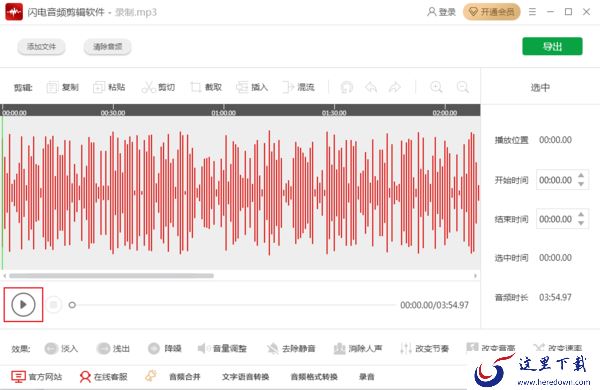600x390 pixels.
Task: Stop playback with the stop button
Action: click(54, 305)
